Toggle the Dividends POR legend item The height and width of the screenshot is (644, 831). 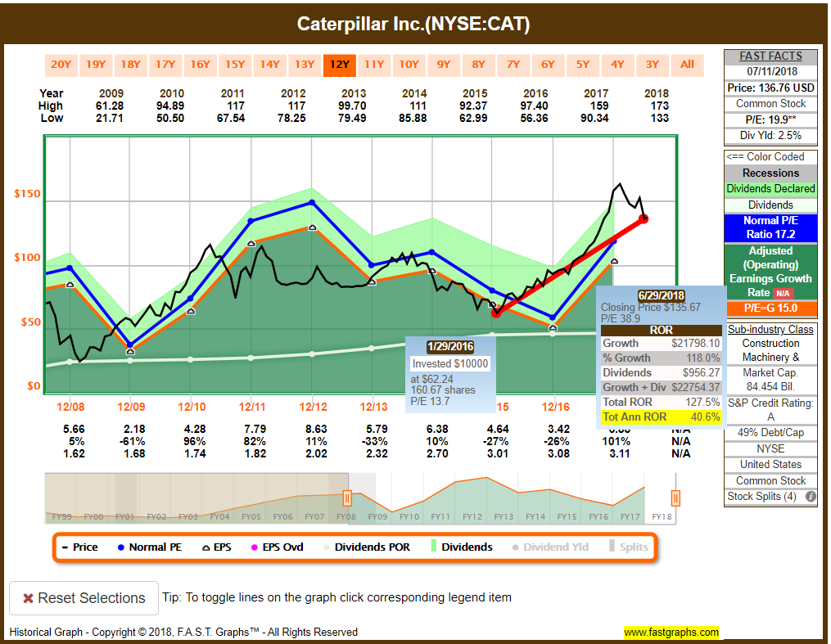(x=367, y=547)
